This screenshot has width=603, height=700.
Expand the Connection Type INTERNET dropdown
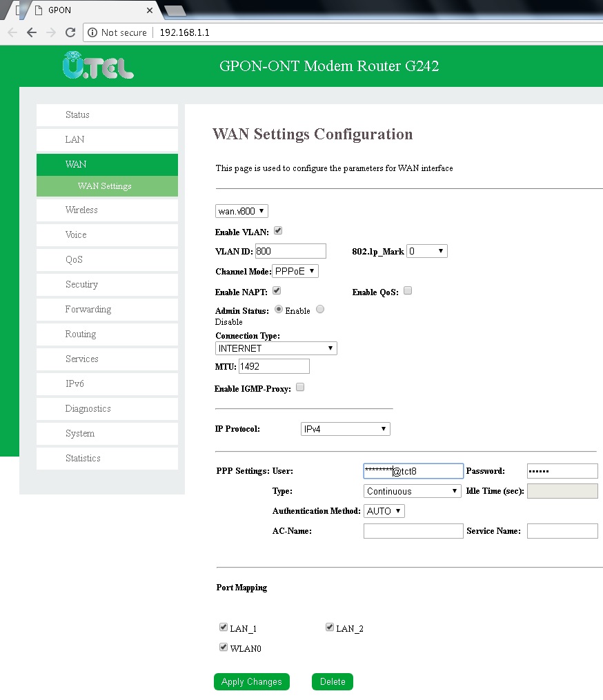276,348
